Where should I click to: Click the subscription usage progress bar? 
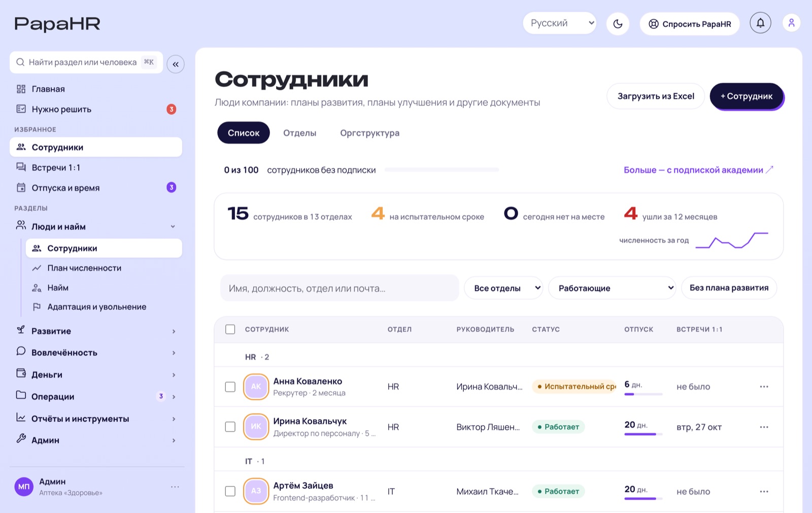[x=442, y=170]
